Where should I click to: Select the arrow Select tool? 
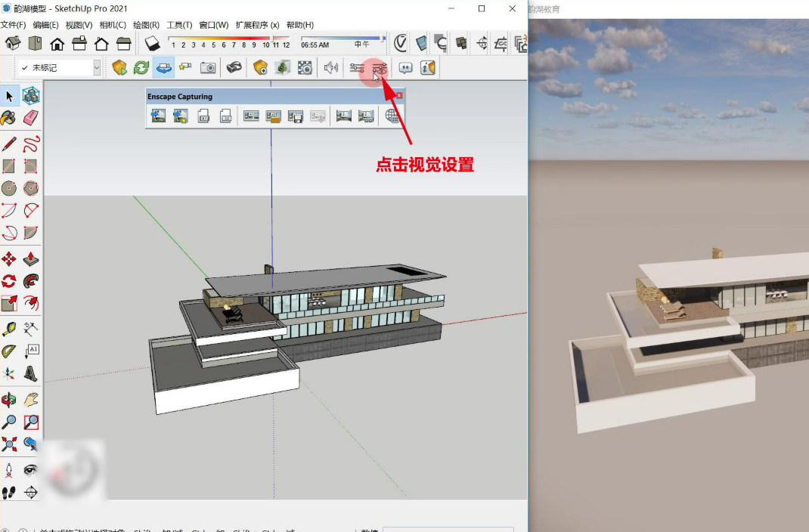click(9, 96)
